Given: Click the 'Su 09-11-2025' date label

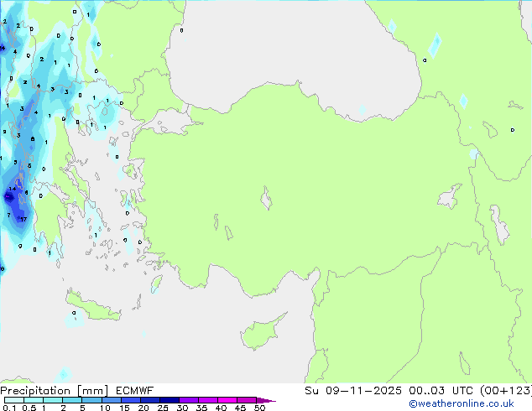Looking at the screenshot, I should (x=353, y=391).
